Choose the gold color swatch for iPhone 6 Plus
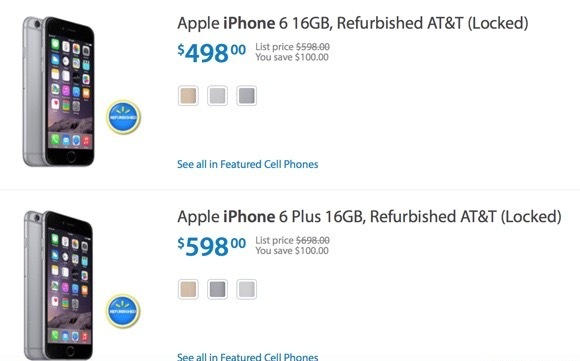Viewport: 580px width, 361px height. click(188, 289)
